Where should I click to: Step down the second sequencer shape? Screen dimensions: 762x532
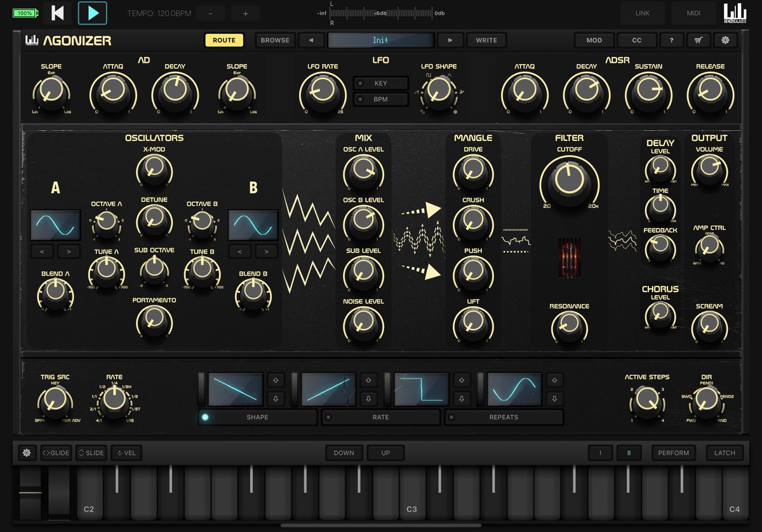click(x=369, y=399)
